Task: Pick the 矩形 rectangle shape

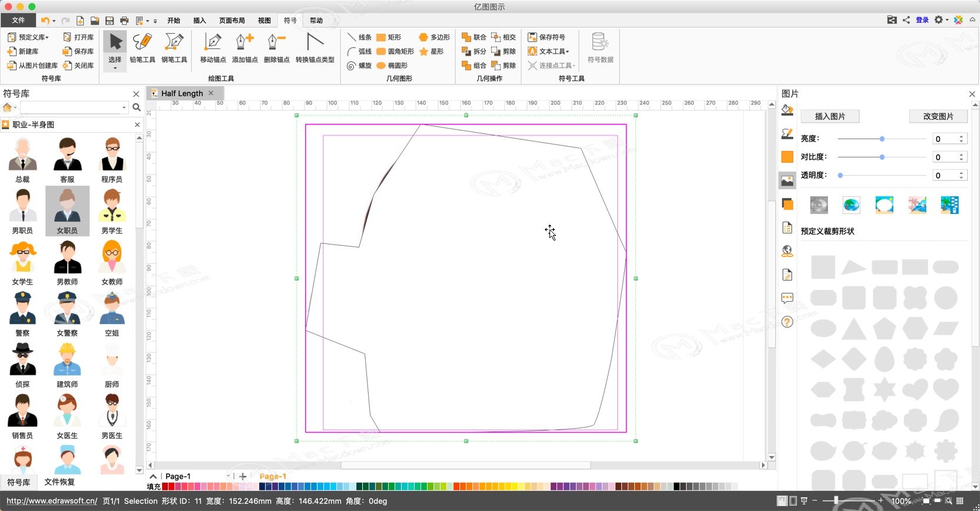Action: click(x=389, y=37)
